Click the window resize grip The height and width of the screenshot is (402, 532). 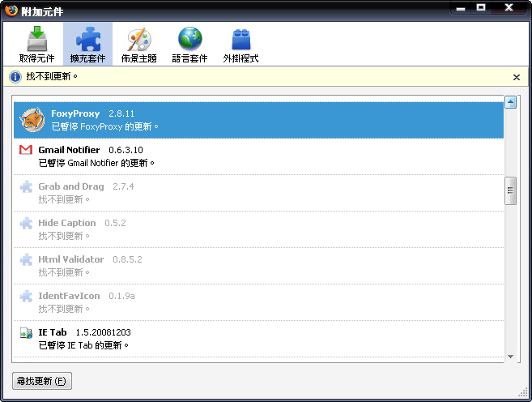tap(523, 392)
